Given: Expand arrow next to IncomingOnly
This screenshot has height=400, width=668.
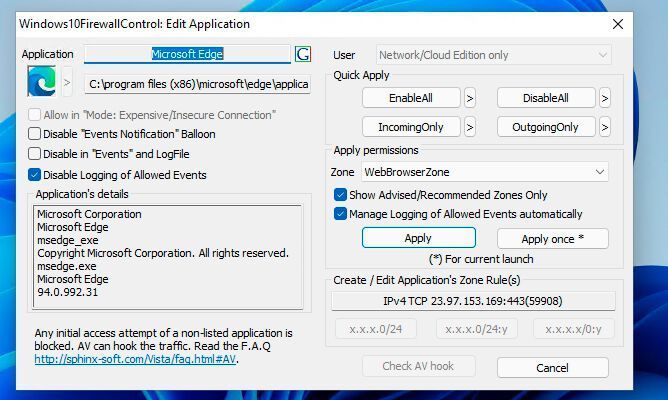Looking at the screenshot, I should 470,127.
